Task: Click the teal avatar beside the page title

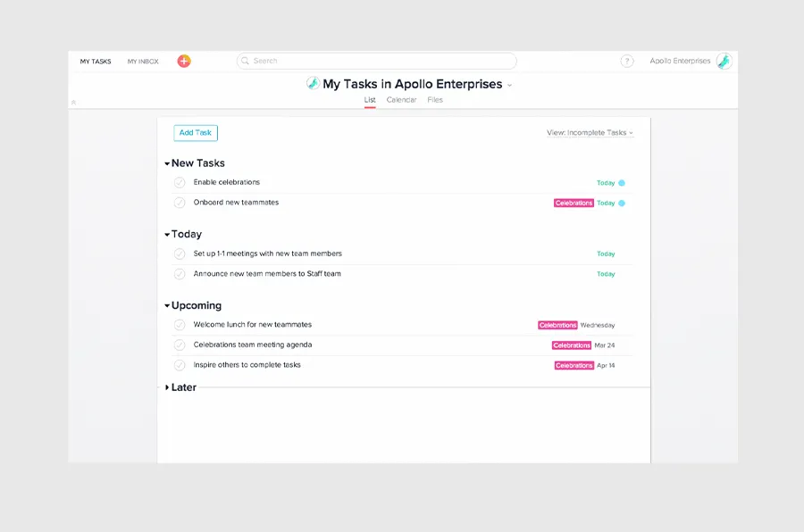Action: tap(314, 83)
